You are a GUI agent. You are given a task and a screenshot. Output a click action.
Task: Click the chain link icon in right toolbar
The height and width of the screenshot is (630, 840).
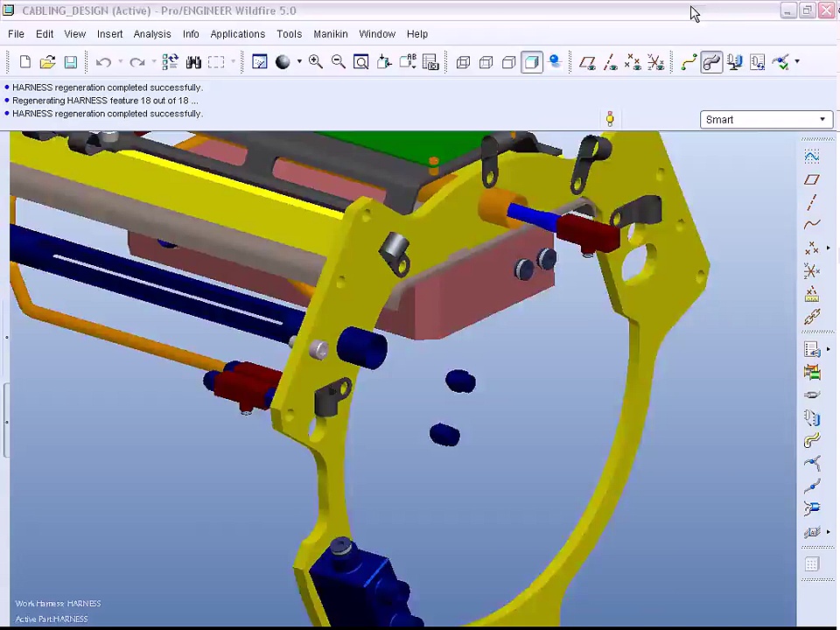(x=812, y=317)
